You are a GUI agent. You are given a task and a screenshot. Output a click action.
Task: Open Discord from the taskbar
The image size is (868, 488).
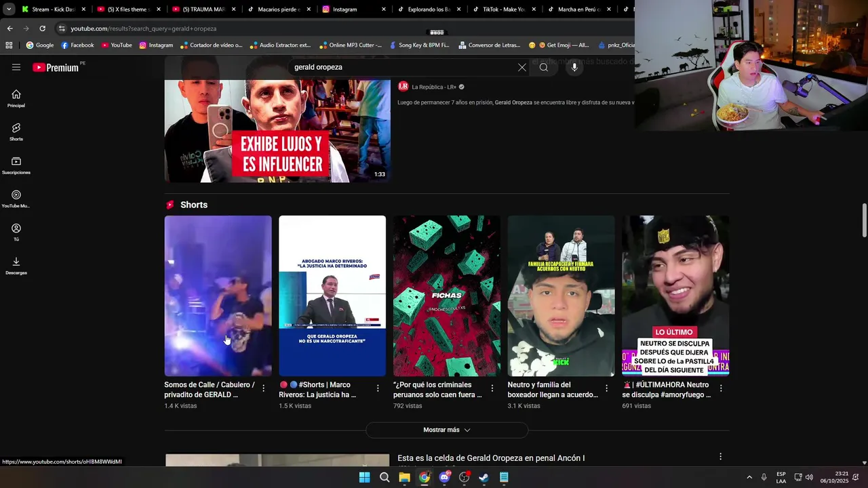click(444, 477)
